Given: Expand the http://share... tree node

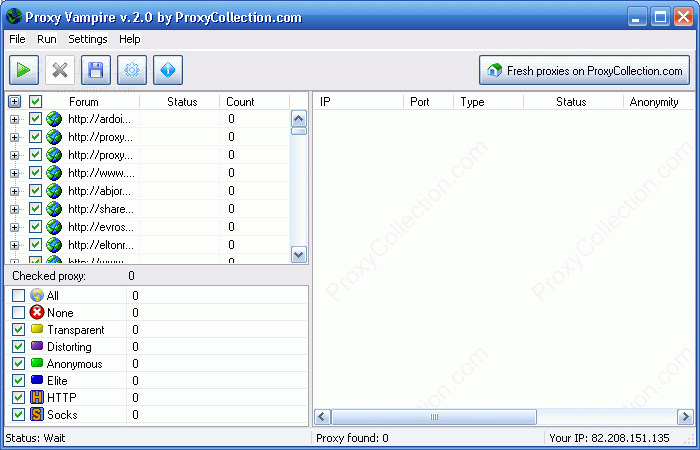Looking at the screenshot, I should point(14,209).
